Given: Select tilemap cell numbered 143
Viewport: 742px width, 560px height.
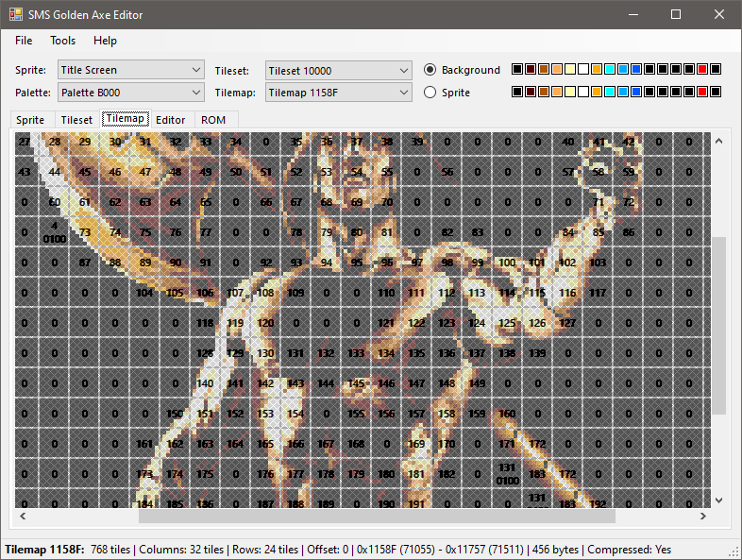Looking at the screenshot, I should point(295,383).
